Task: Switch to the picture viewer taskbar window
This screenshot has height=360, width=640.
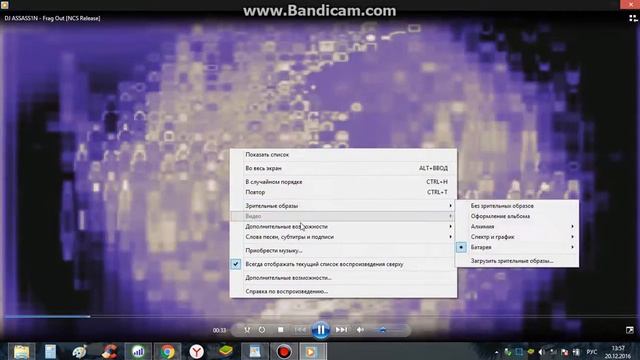Action: (255, 351)
